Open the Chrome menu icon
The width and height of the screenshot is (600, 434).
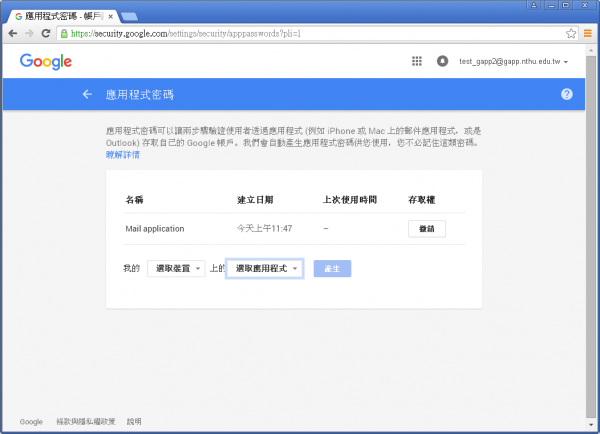point(587,33)
